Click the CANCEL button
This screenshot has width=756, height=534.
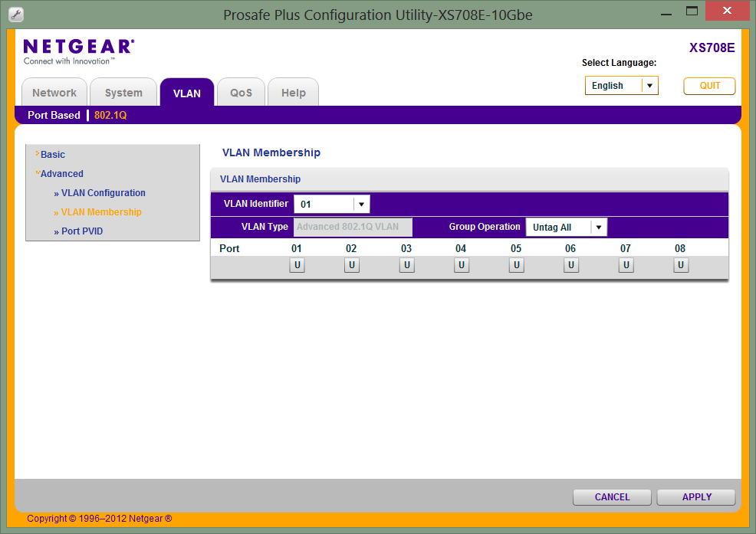[x=613, y=497]
